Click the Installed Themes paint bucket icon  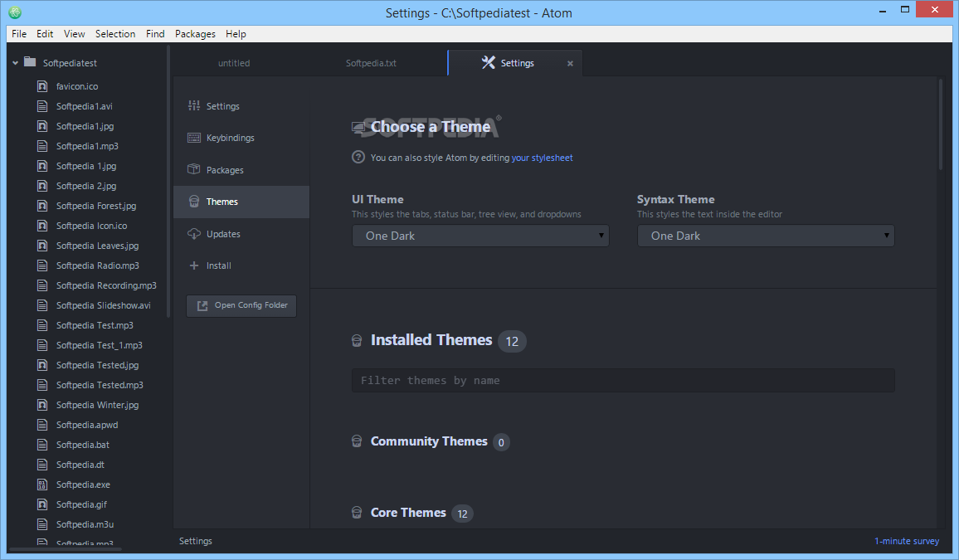(357, 340)
